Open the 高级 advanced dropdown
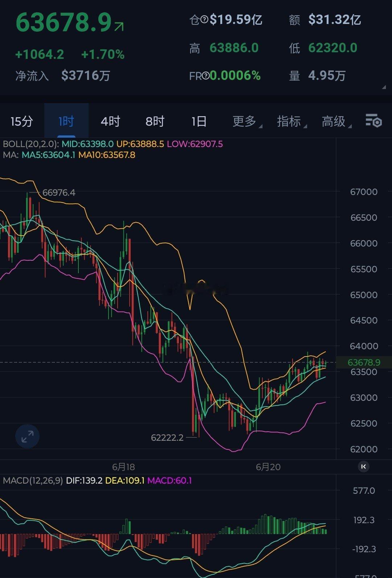The height and width of the screenshot is (578, 392). (336, 121)
